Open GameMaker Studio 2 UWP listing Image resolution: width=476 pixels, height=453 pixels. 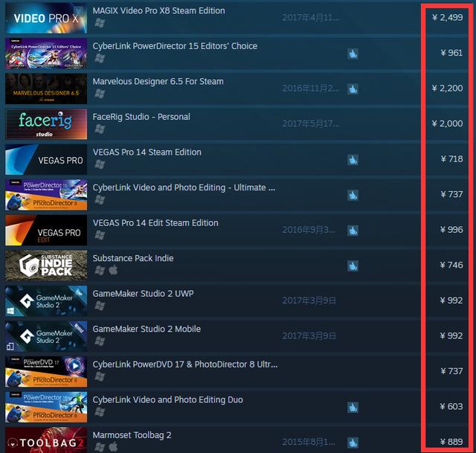(x=143, y=294)
